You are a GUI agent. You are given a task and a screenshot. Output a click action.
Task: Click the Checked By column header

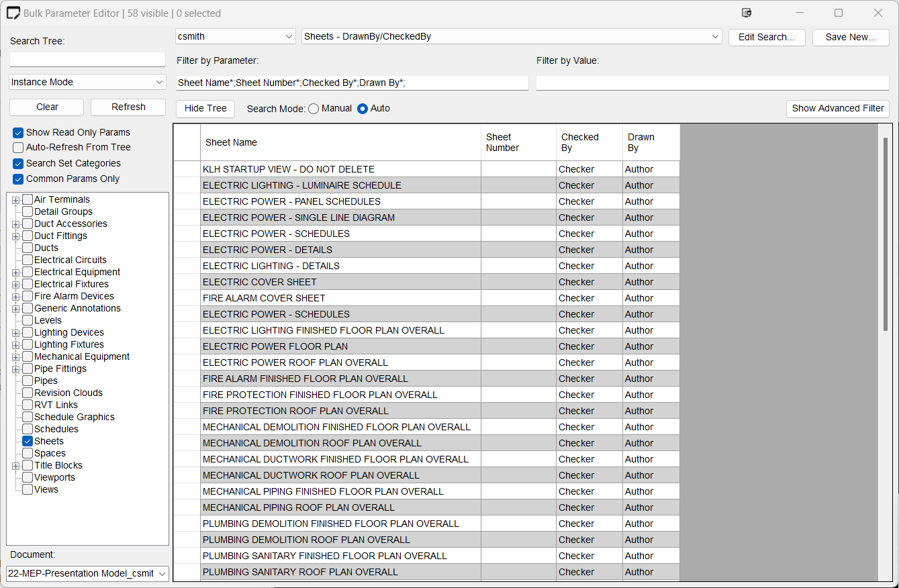coord(589,142)
